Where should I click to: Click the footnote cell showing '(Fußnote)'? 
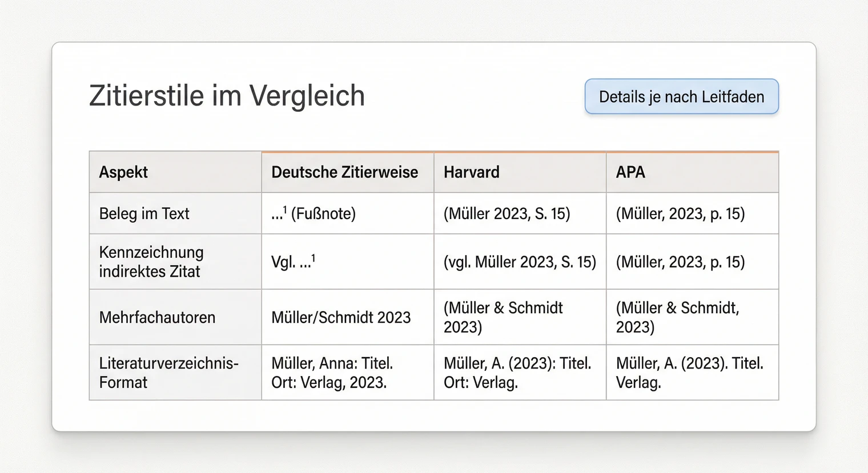[x=313, y=213]
